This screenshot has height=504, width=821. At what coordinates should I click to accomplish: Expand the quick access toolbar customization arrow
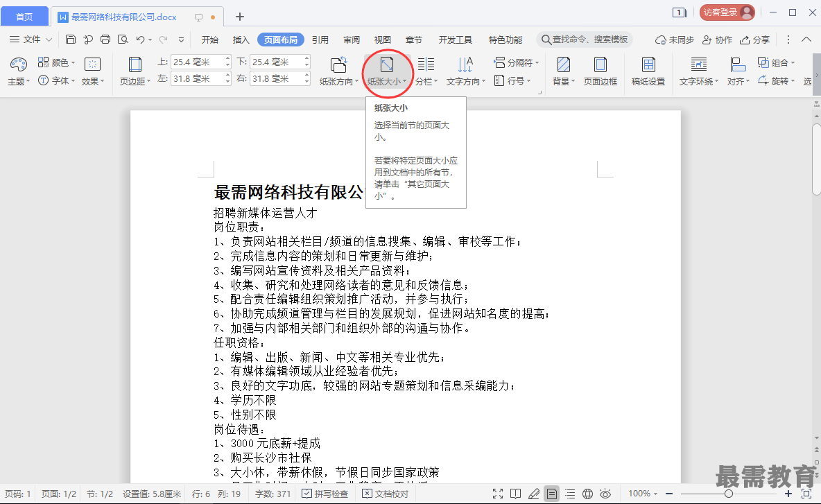[x=181, y=40]
